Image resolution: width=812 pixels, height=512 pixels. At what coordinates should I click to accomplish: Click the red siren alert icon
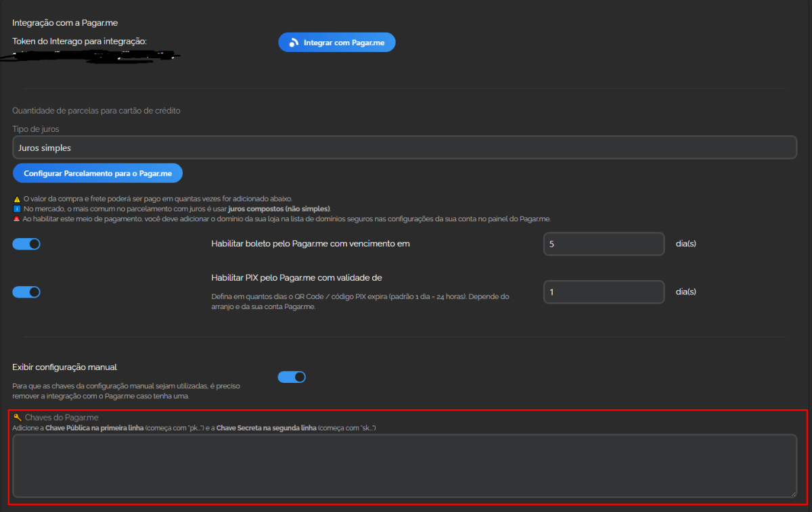tap(17, 219)
